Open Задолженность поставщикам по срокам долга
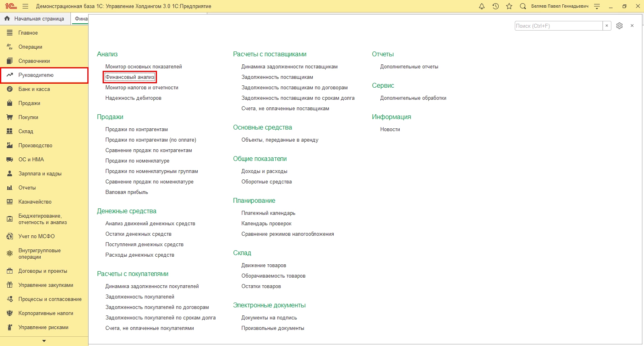Screen dimensions: 644x346 pyautogui.click(x=298, y=98)
